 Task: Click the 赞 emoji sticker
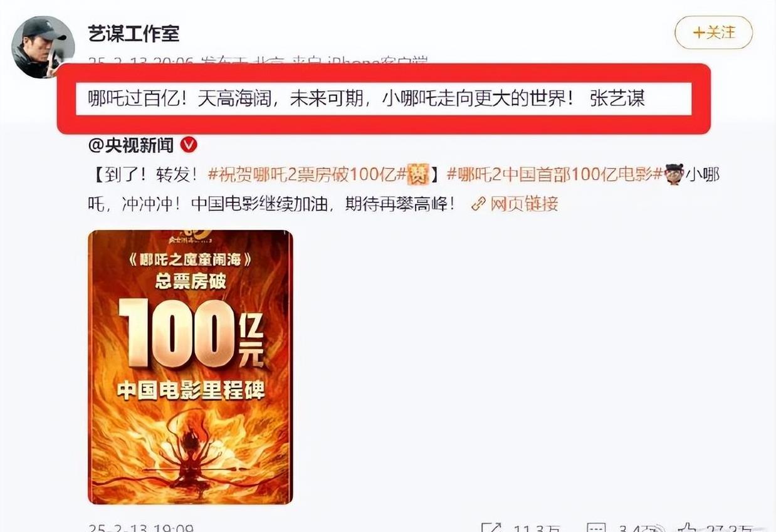pos(418,175)
